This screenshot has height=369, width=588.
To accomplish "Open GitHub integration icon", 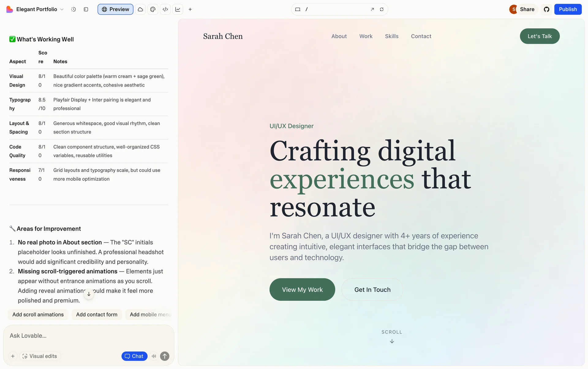I will [547, 9].
